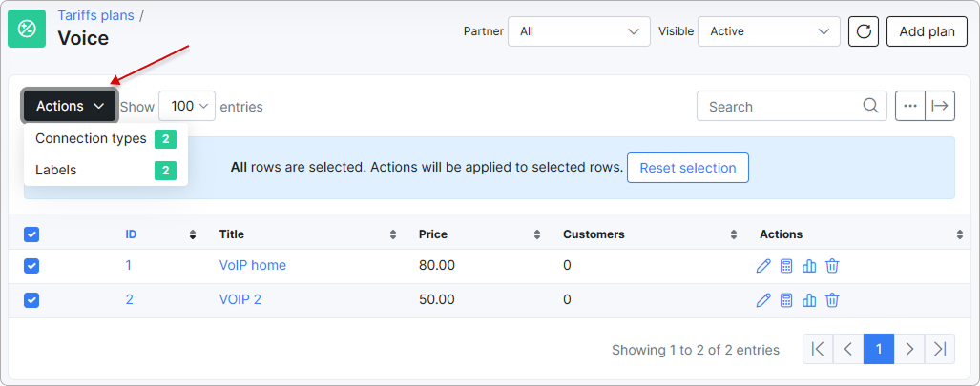Open the Visible dropdown set to Active
980x386 pixels.
click(x=769, y=31)
